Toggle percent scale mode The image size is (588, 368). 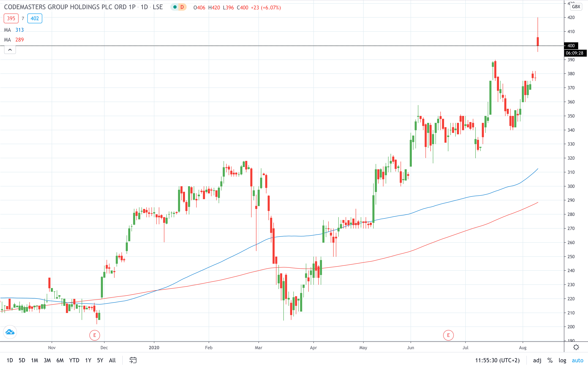(x=550, y=360)
